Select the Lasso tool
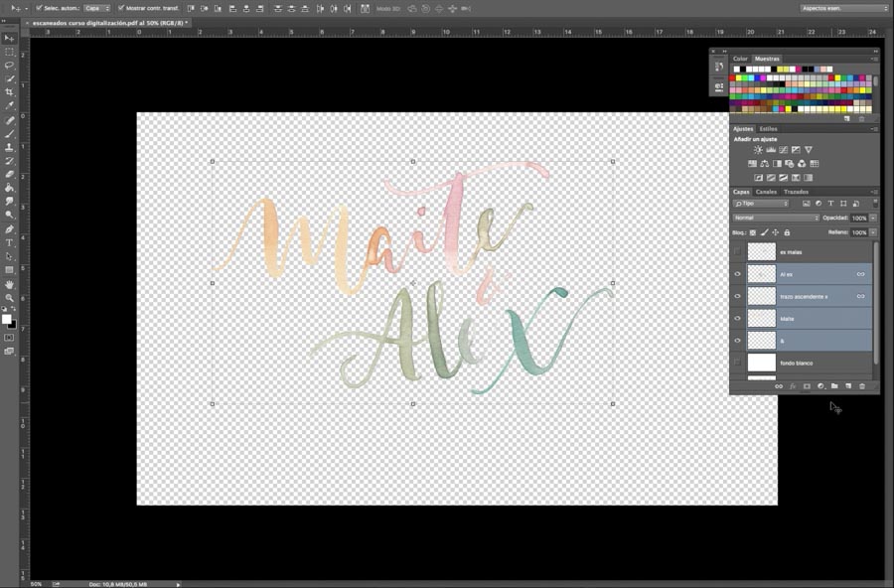The height and width of the screenshot is (588, 894). click(x=10, y=65)
